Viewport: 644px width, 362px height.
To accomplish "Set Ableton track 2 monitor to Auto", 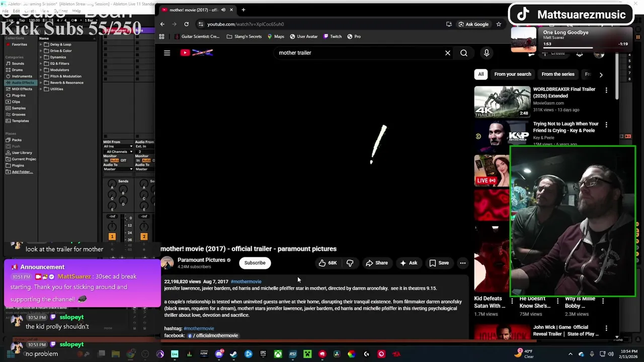I will click(x=146, y=160).
